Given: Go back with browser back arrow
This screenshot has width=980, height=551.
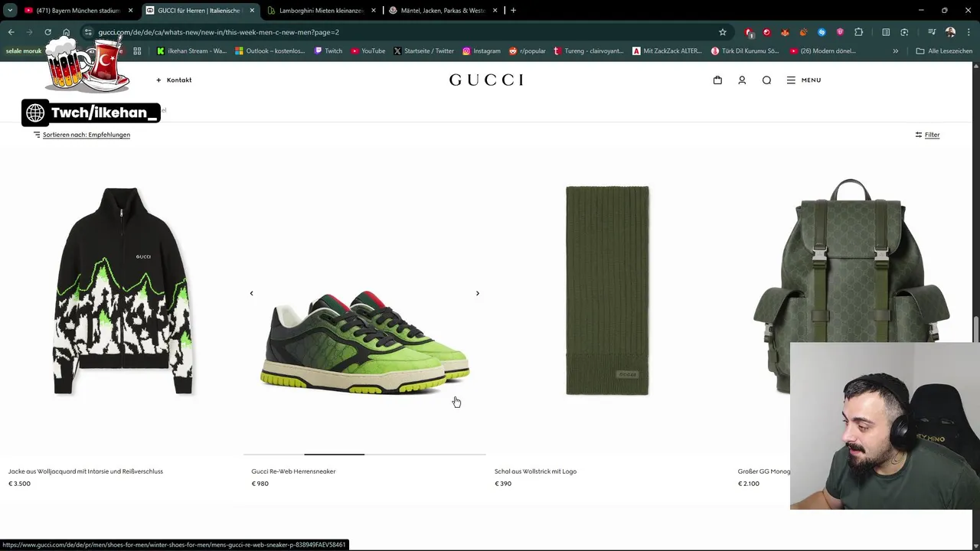Looking at the screenshot, I should tap(11, 32).
